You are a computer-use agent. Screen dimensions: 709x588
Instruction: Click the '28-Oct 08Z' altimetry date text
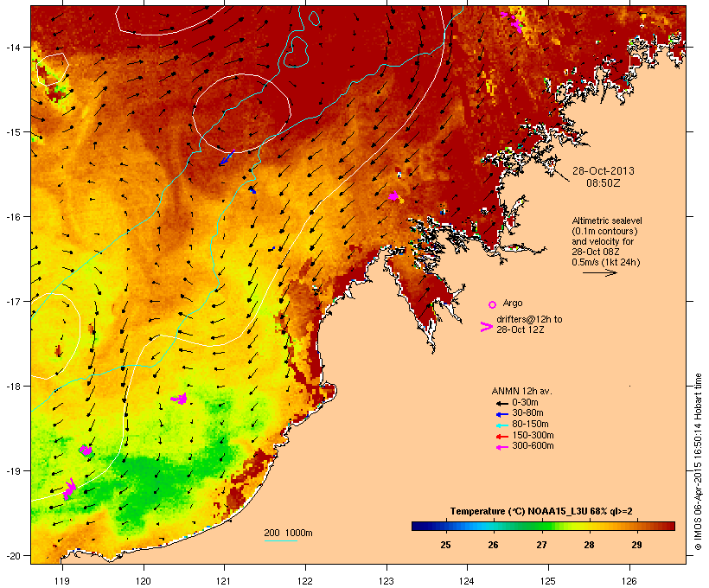(x=596, y=252)
